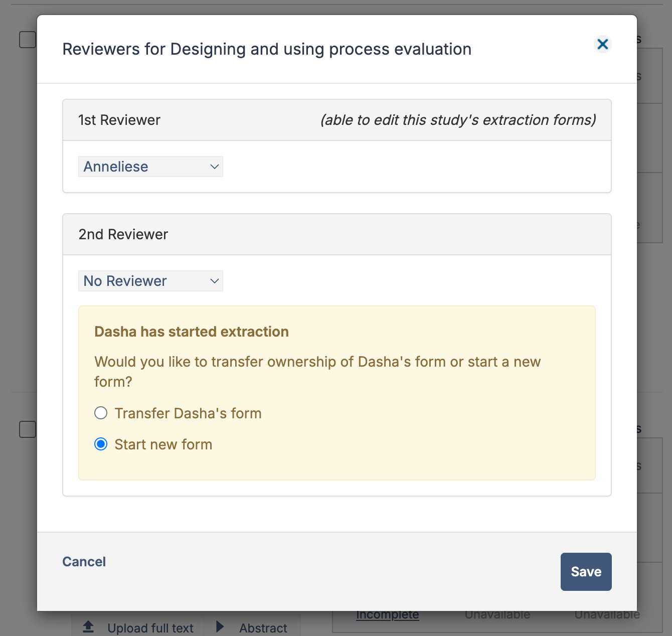The height and width of the screenshot is (636, 672).
Task: Click the Transfer Dasha's form label text
Action: (188, 413)
